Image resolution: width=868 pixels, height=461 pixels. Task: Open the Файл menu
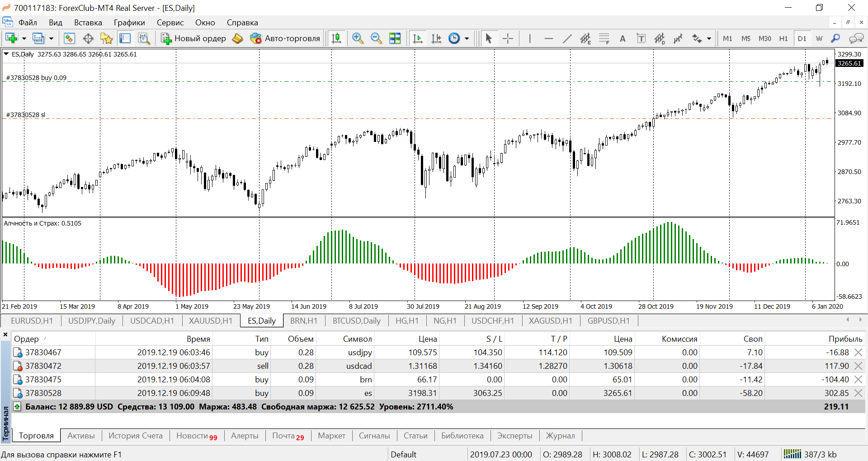(x=28, y=23)
